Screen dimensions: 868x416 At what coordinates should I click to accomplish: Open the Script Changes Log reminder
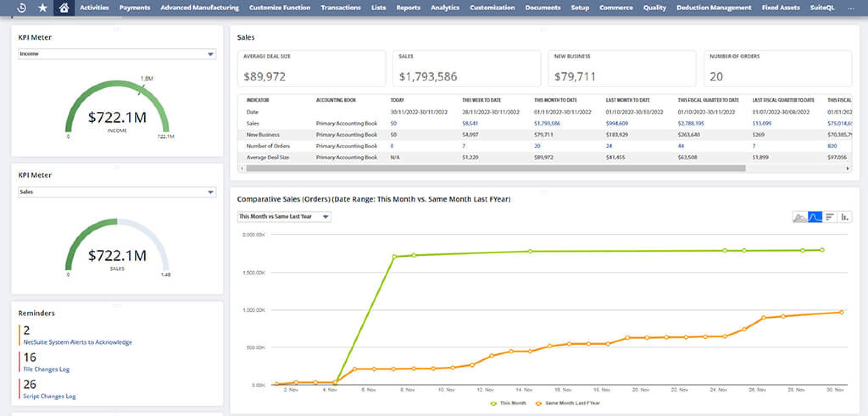point(50,397)
